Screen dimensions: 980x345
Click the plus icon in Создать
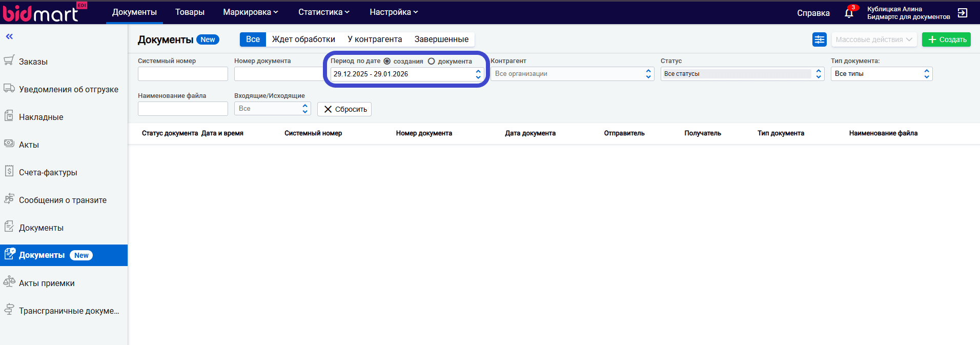coord(932,39)
